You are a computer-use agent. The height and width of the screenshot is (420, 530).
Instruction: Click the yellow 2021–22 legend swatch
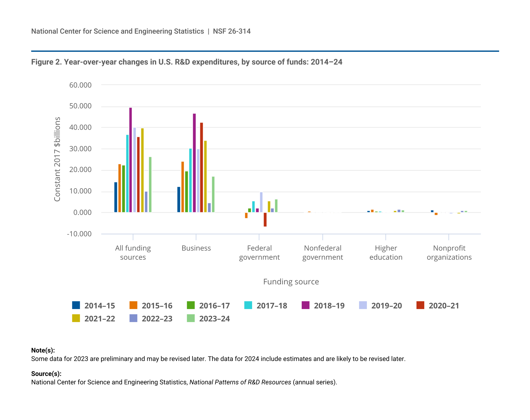point(76,318)
